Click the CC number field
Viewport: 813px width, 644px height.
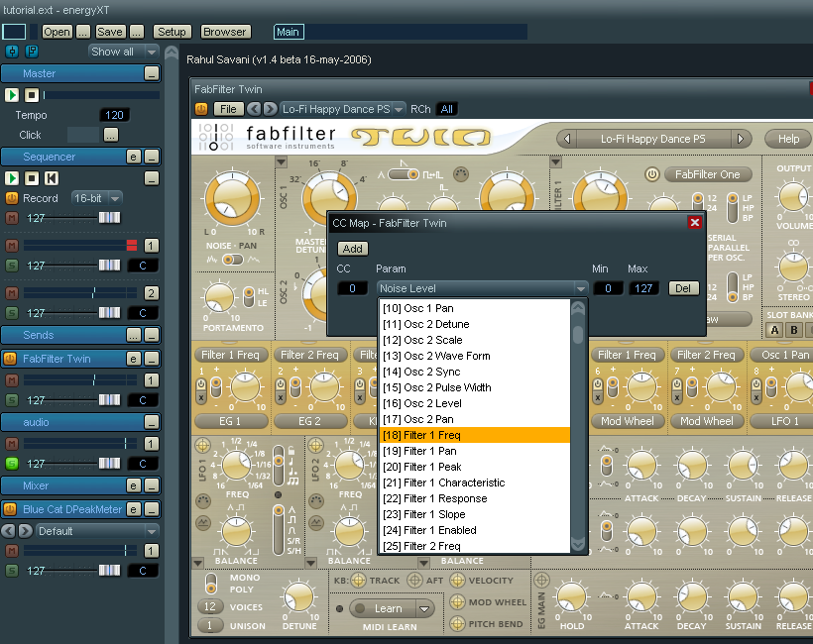(x=352, y=288)
